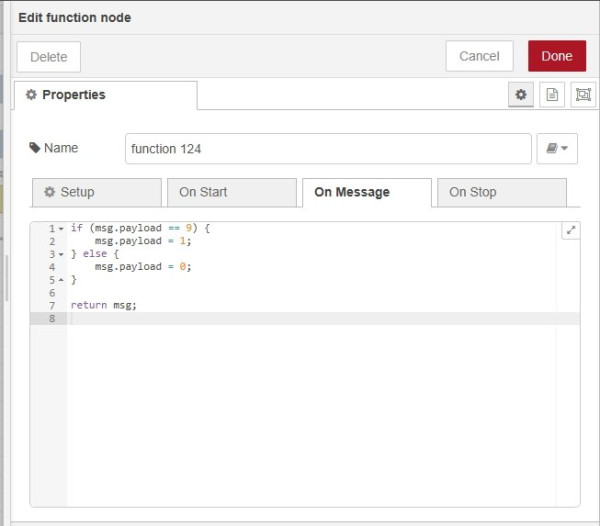600x526 pixels.
Task: Toggle fold arrow at line 5
Action: 61,280
